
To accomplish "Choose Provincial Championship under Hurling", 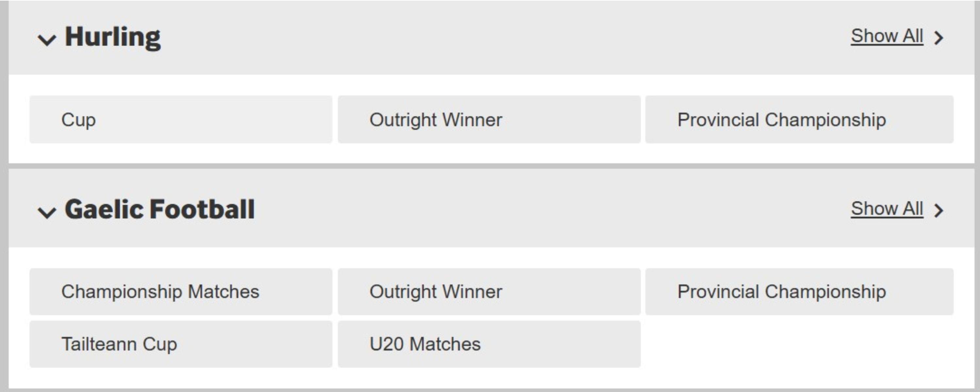I will click(x=799, y=120).
